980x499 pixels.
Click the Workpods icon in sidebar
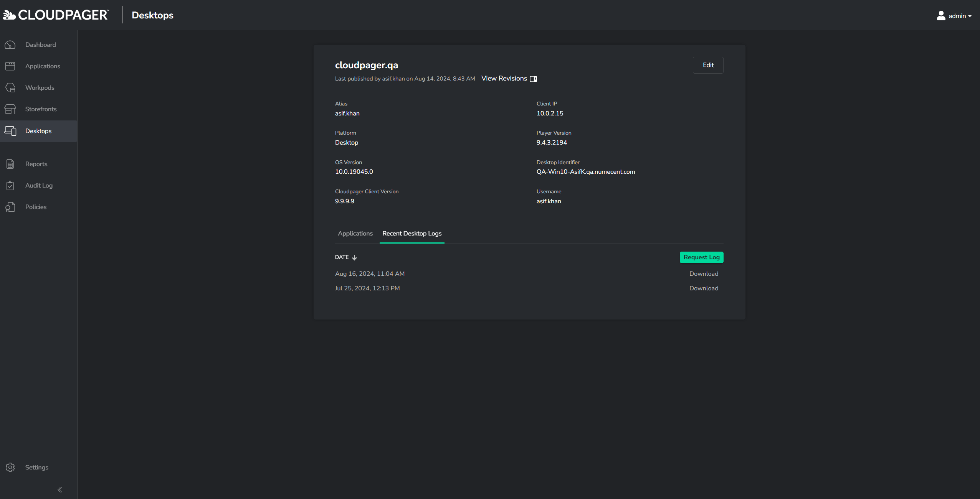coord(10,88)
